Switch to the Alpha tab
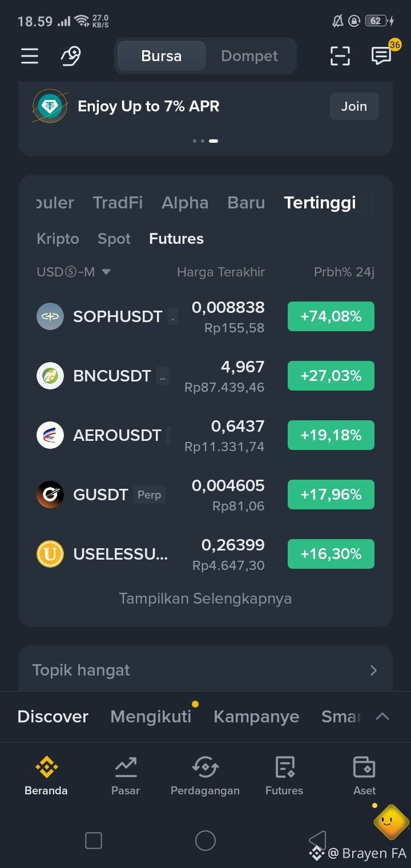 [185, 203]
